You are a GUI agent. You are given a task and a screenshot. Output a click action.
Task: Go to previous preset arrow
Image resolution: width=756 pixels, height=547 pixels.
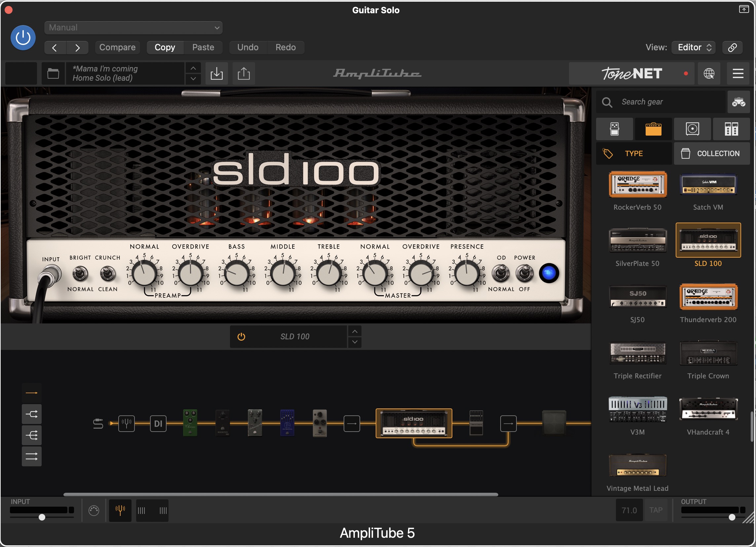click(55, 48)
